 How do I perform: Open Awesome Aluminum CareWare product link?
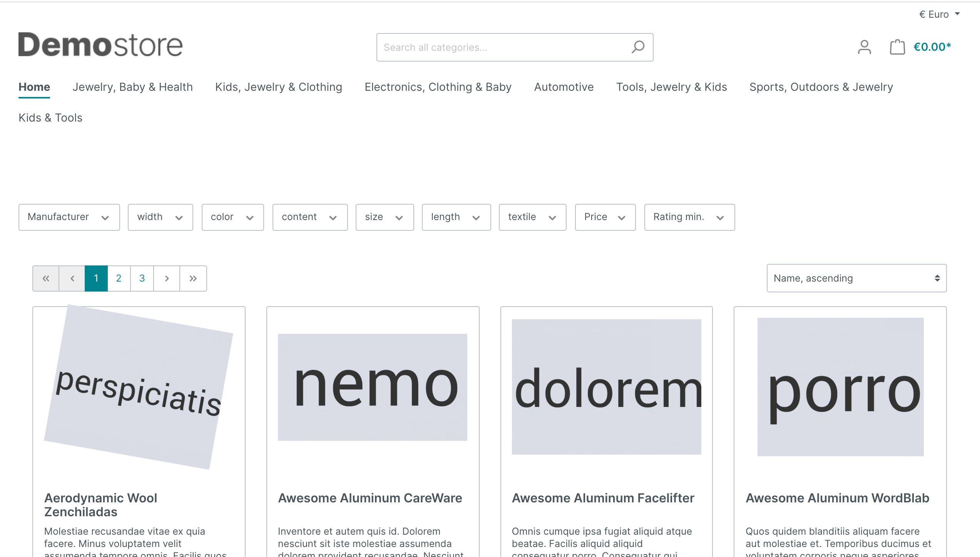pyautogui.click(x=370, y=498)
